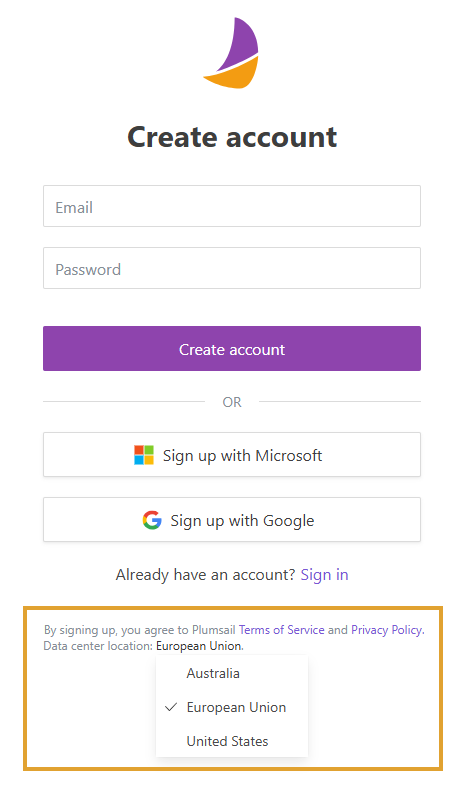Focus the Email input field
The image size is (467, 785).
click(x=232, y=206)
